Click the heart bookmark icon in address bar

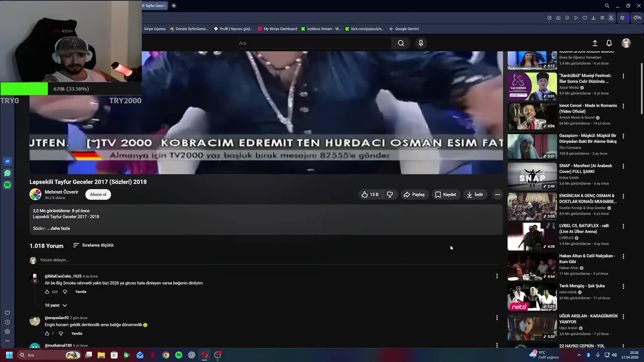585,18
